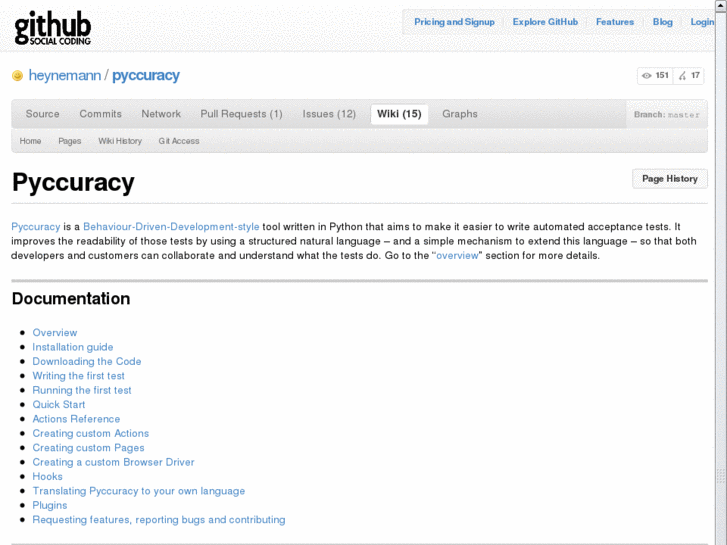Open the Plugins link
The width and height of the screenshot is (727, 545).
[x=50, y=505]
